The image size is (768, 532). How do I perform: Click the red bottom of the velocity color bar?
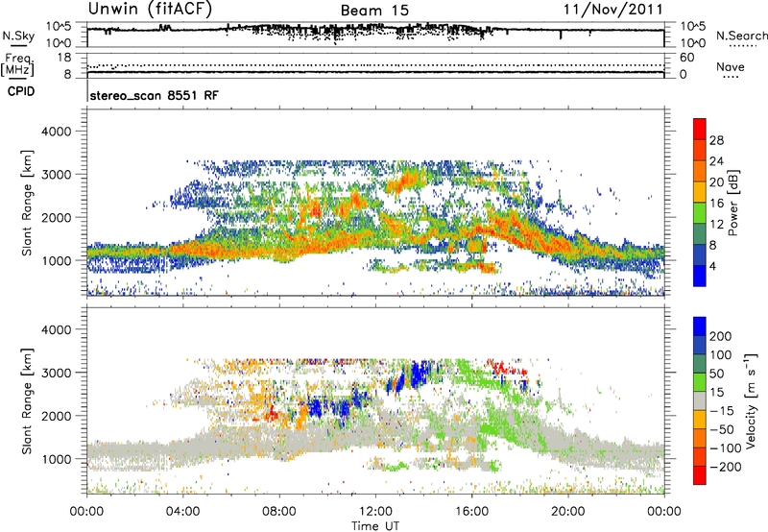[x=700, y=475]
